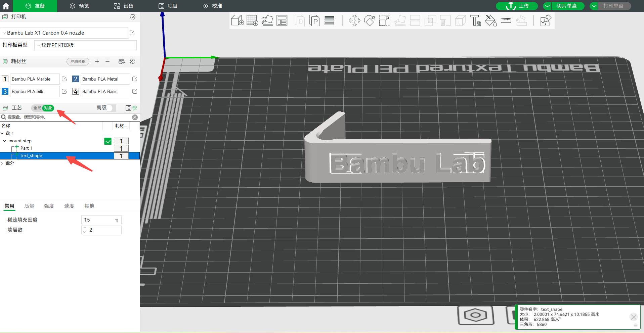Click the green compare presets icon

(135, 108)
